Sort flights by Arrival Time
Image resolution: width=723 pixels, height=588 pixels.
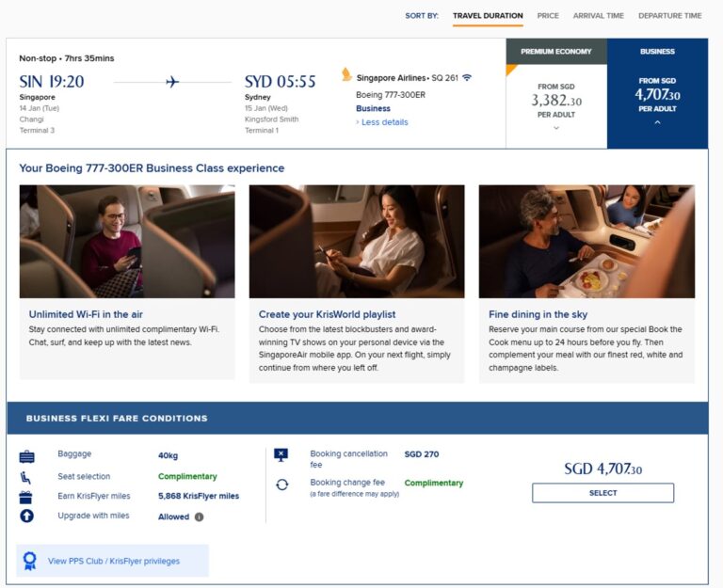[599, 16]
